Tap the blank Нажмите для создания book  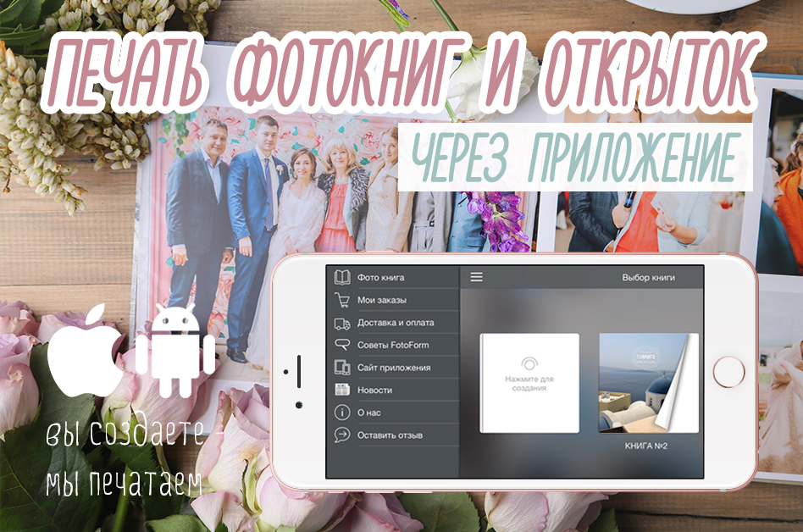[529, 383]
